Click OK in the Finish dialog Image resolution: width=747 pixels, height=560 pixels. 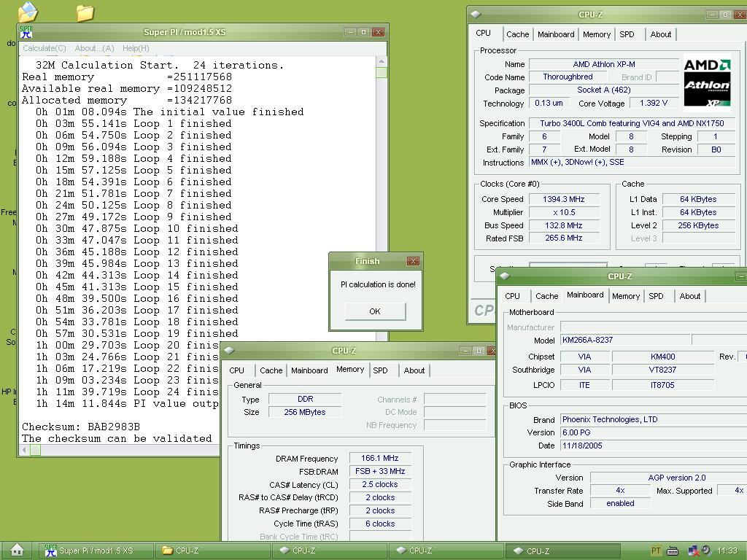(375, 311)
